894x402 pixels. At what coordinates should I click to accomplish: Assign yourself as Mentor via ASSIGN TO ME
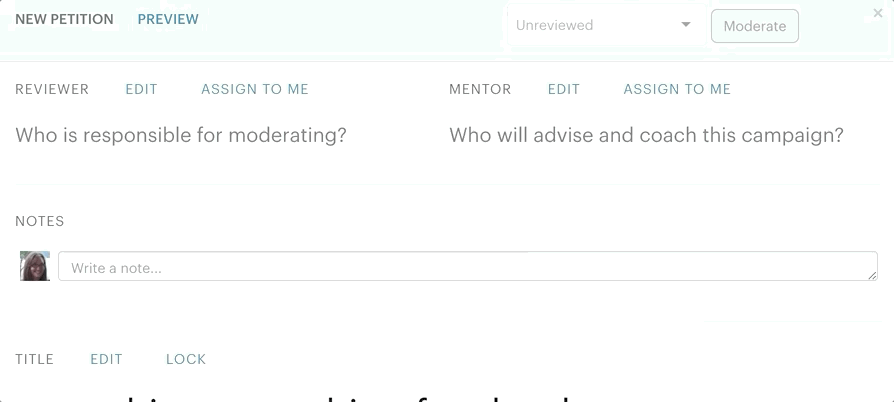coord(677,89)
